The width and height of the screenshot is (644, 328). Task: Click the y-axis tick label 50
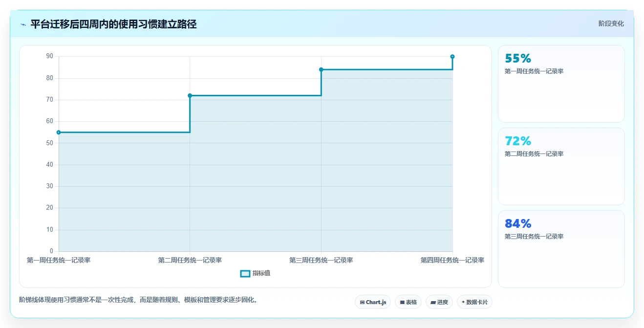coord(49,143)
